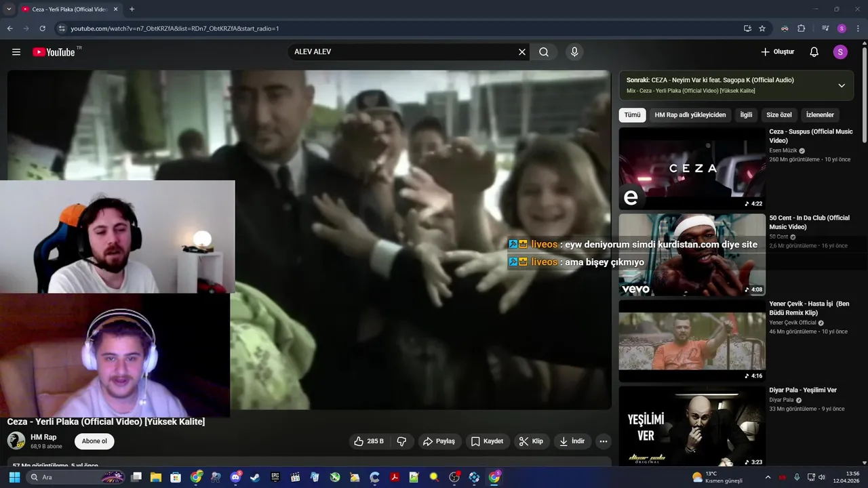The width and height of the screenshot is (868, 488).
Task: Open a new browser tab
Action: 132,9
